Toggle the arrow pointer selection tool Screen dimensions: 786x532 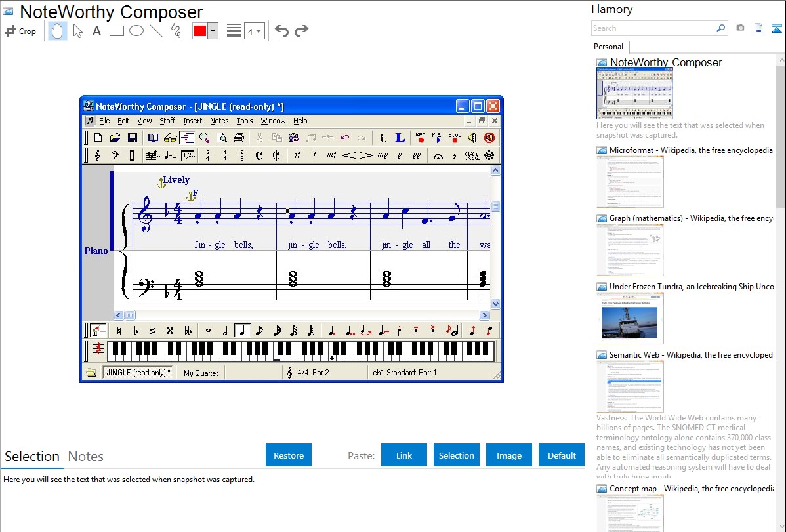click(x=77, y=31)
